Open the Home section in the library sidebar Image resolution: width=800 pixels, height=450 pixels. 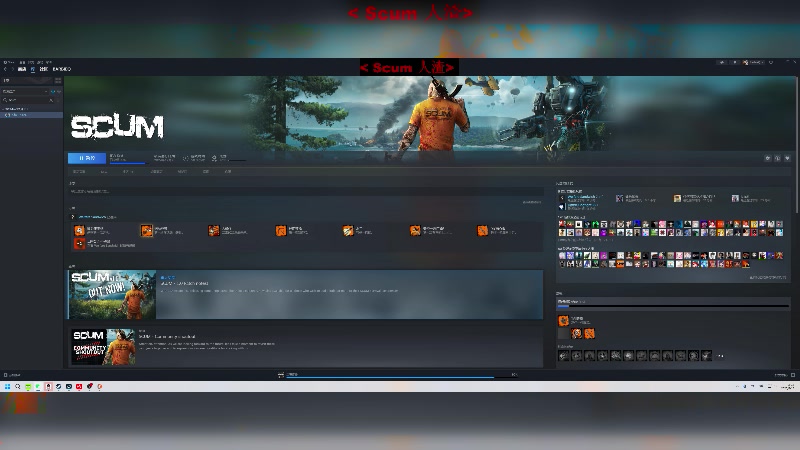point(27,80)
